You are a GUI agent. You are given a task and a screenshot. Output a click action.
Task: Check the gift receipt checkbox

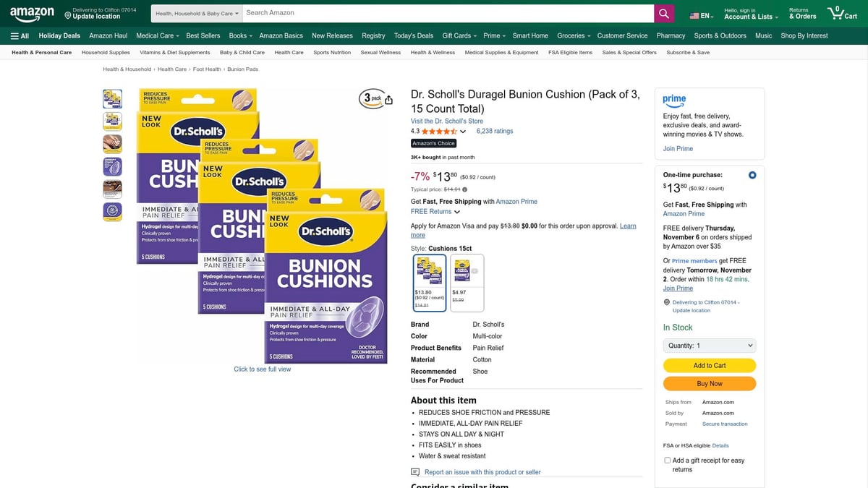tap(667, 460)
